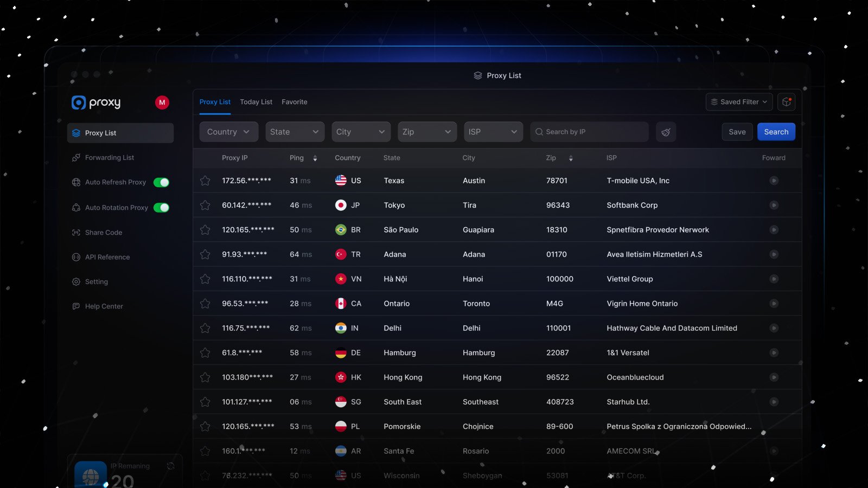Select the 172.56.***.*** proxy IP
868x488 pixels.
(x=246, y=181)
